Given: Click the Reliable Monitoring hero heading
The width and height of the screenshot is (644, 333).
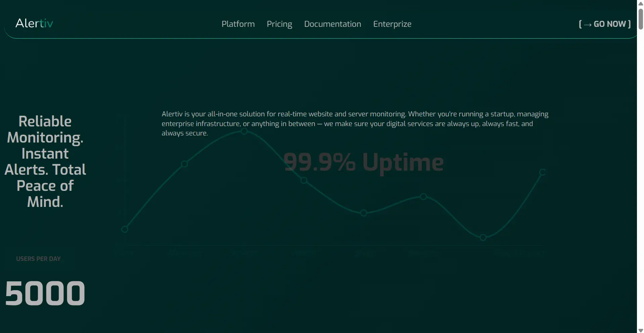Looking at the screenshot, I should [45, 161].
